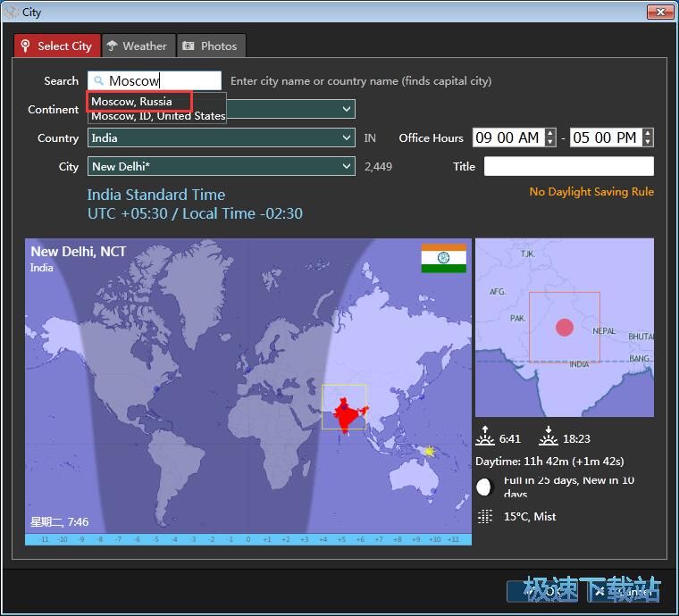Click the magnifier icon in Search box
The image size is (679, 616).
[99, 81]
